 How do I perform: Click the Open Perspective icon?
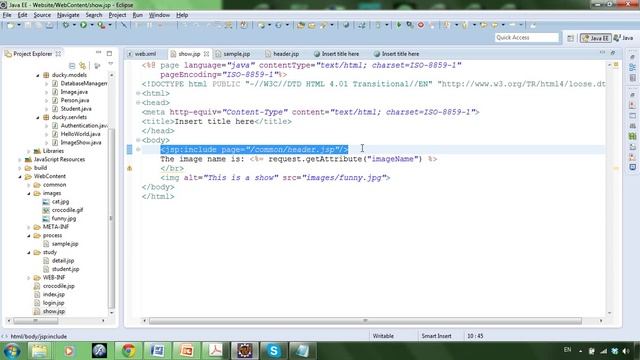(x=570, y=38)
